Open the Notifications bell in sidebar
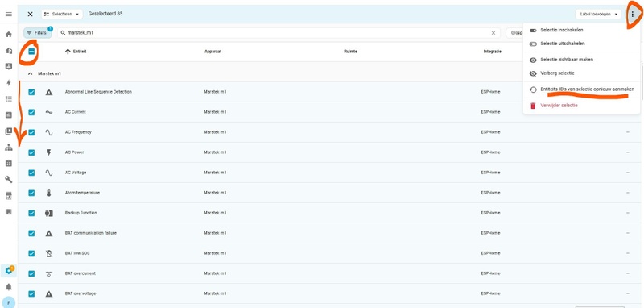 click(9, 286)
